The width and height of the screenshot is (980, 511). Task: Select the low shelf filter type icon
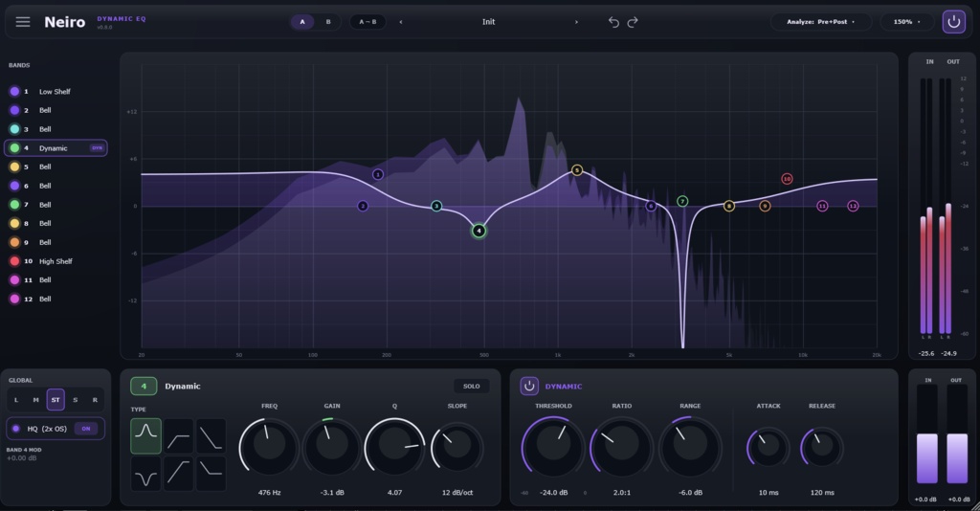[179, 435]
